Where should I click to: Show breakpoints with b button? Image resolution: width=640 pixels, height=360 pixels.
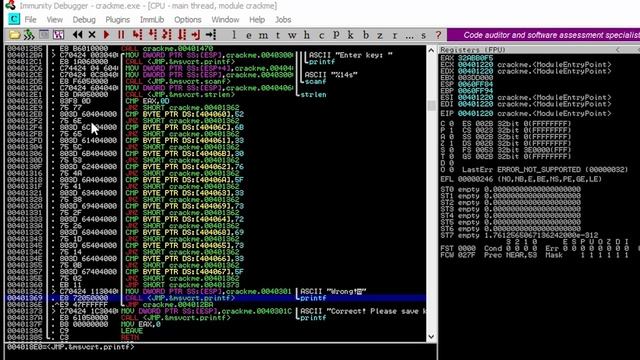[x=365, y=35]
